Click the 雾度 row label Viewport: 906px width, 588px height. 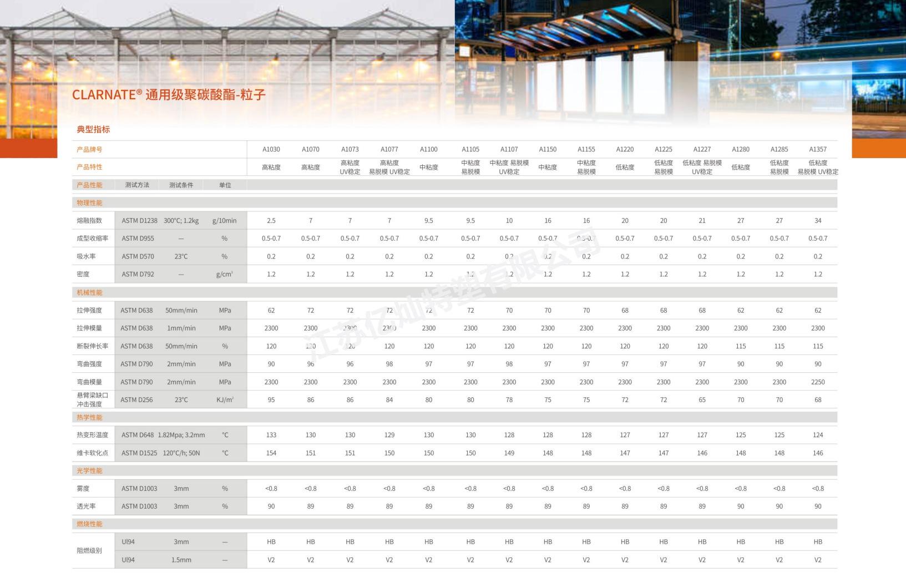pos(83,488)
